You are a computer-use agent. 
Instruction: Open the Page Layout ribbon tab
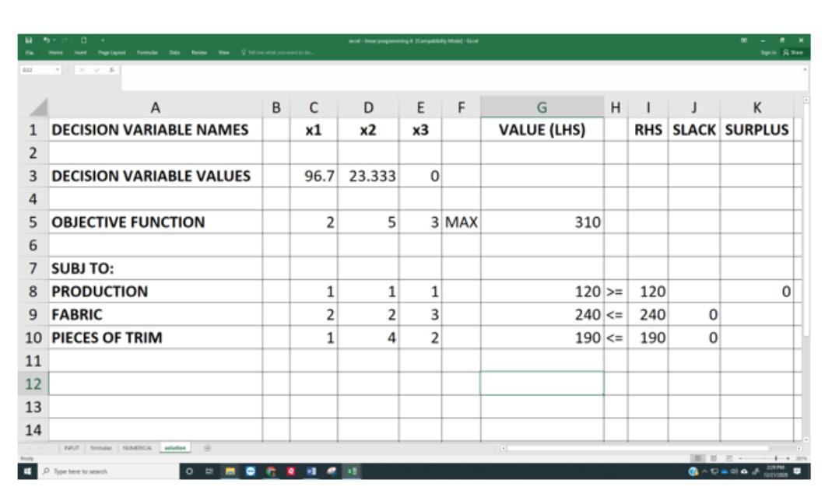(x=112, y=52)
